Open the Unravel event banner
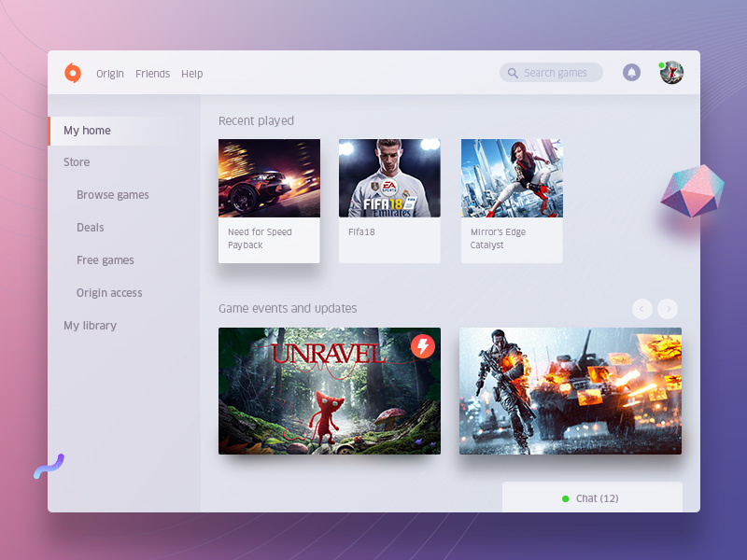747x560 pixels. coord(330,390)
